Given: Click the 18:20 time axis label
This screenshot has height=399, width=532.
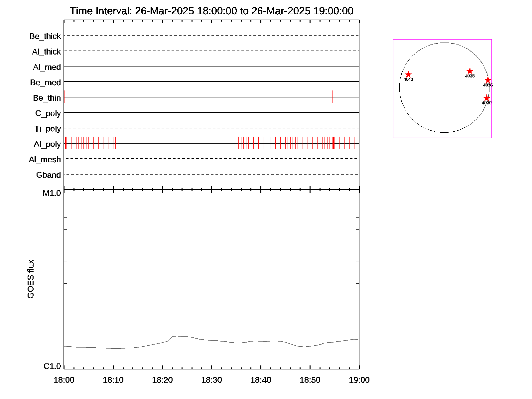Looking at the screenshot, I should 162,380.
